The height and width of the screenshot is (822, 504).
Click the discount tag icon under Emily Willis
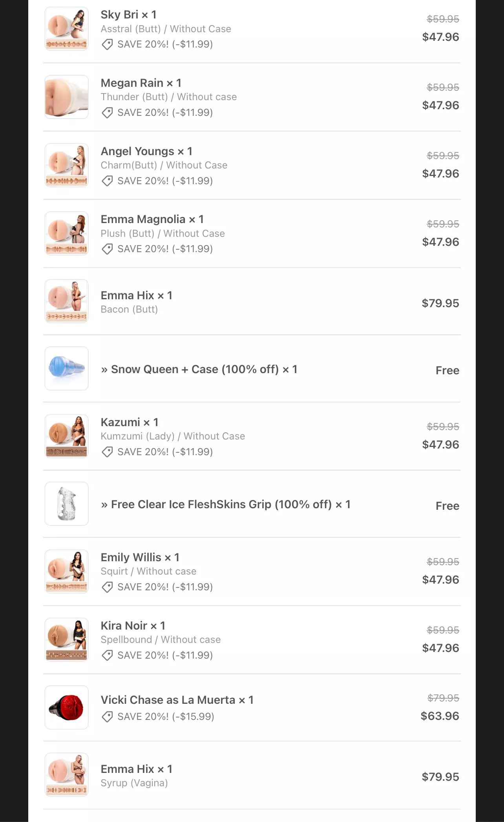(x=107, y=587)
